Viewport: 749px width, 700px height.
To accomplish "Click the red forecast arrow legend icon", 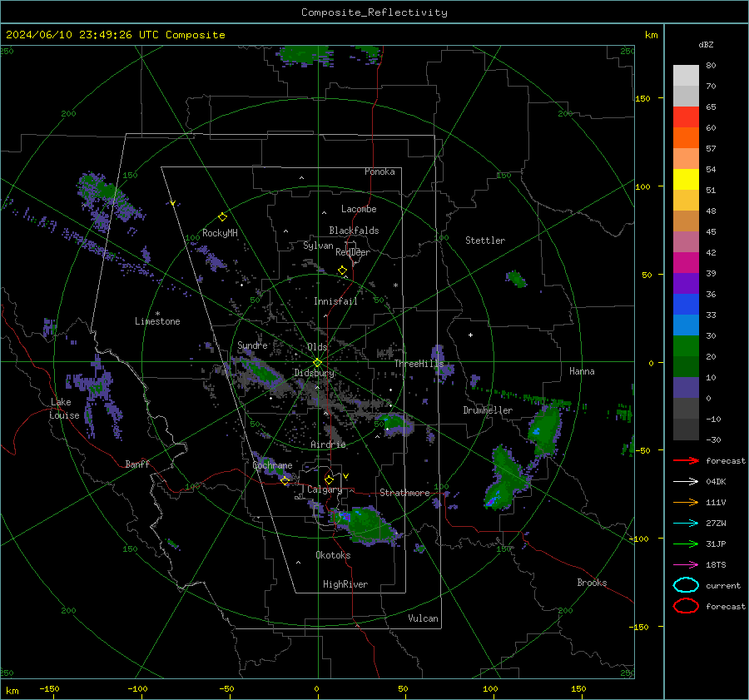I will coord(686,460).
